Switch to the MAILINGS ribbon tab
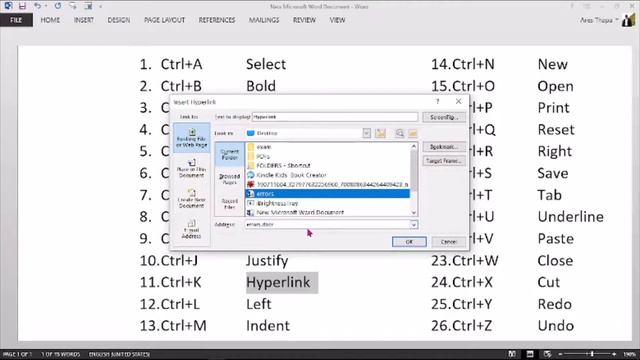The height and width of the screenshot is (360, 640). 264,20
